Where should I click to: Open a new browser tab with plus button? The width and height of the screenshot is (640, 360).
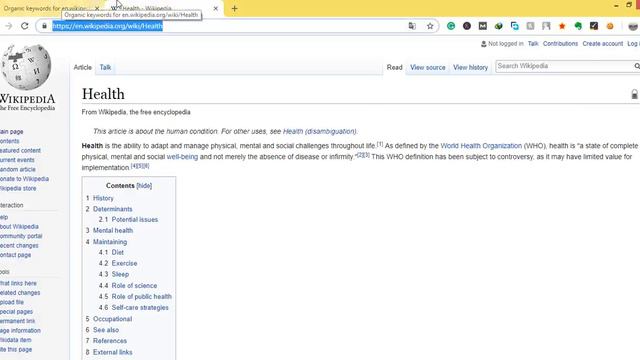[x=234, y=8]
